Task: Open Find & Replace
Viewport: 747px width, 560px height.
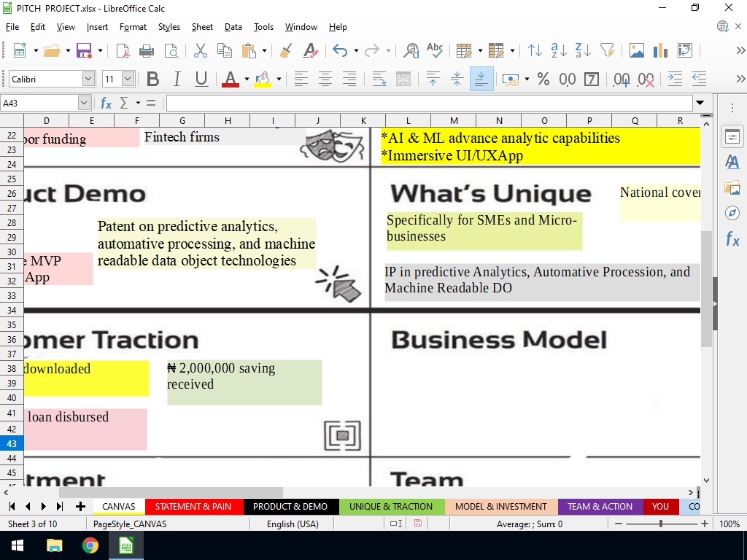Action: click(x=411, y=50)
